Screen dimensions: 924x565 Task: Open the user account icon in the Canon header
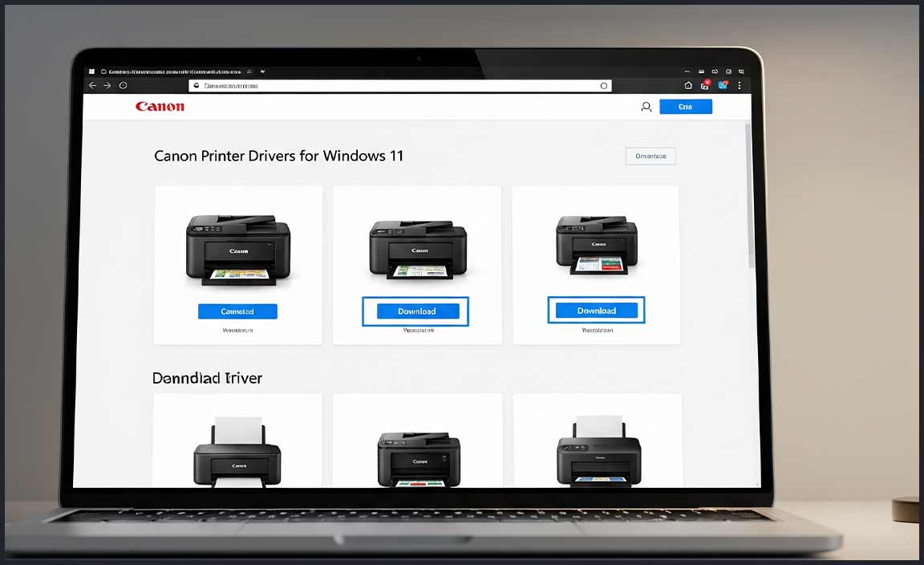(646, 107)
